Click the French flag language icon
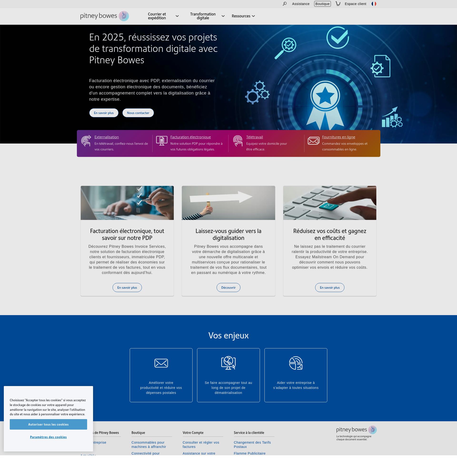This screenshot has width=457, height=476. 374,4
